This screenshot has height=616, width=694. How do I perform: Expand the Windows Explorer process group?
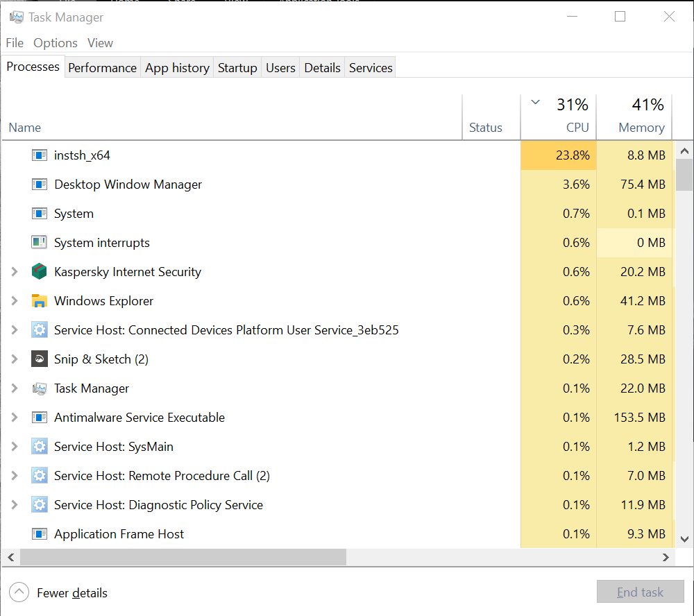tap(15, 301)
